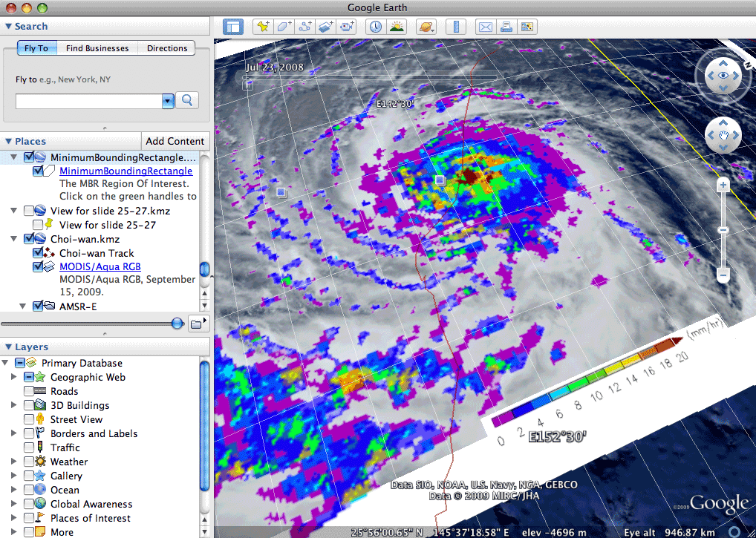Image resolution: width=756 pixels, height=538 pixels.
Task: Switch to the Find Businesses tab
Action: pyautogui.click(x=97, y=48)
